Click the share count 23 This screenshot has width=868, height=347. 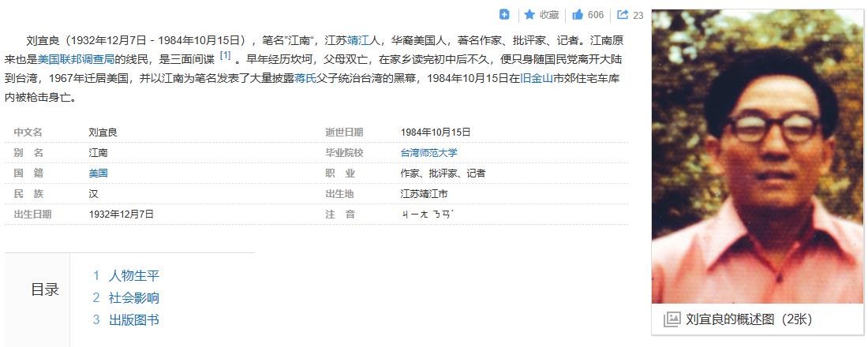[638, 15]
